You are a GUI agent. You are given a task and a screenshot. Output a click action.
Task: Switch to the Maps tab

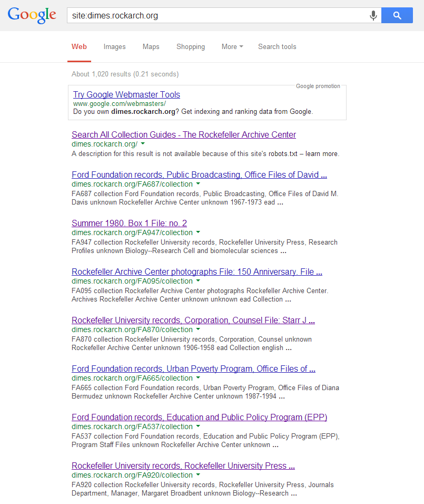pos(151,46)
